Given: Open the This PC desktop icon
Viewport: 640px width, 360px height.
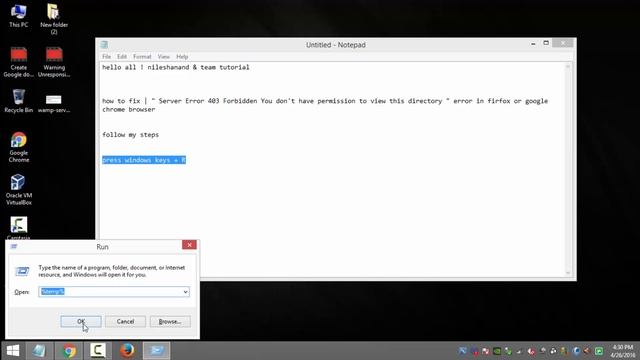Looking at the screenshot, I should click(18, 16).
